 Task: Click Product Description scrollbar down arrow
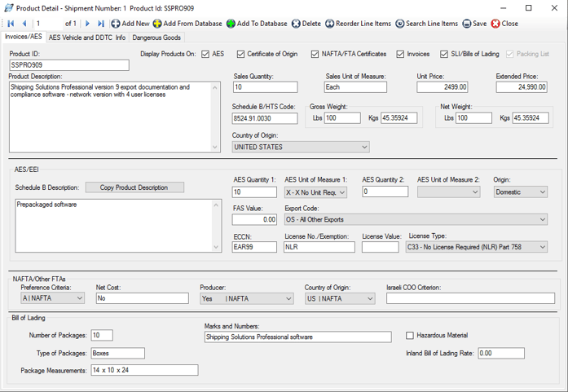215,147
